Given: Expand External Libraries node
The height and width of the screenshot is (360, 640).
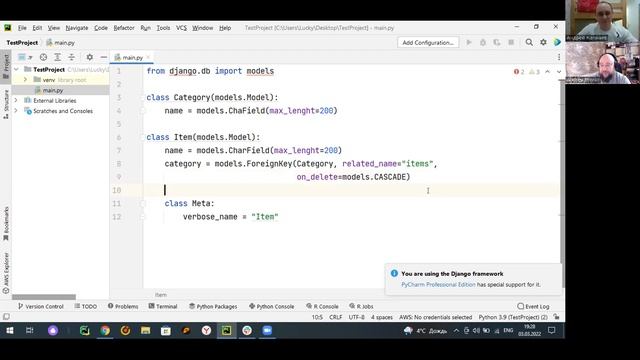Looking at the screenshot, I should pyautogui.click(x=16, y=100).
